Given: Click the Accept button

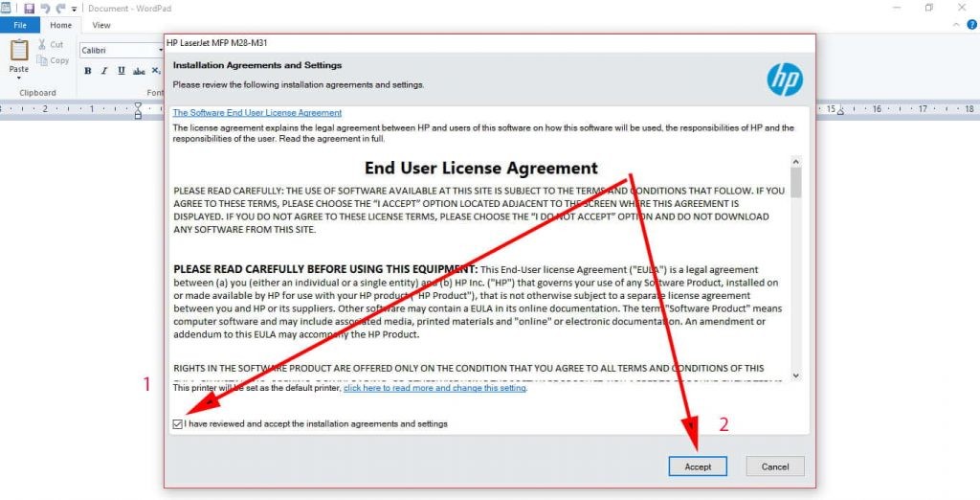Looking at the screenshot, I should click(x=698, y=466).
